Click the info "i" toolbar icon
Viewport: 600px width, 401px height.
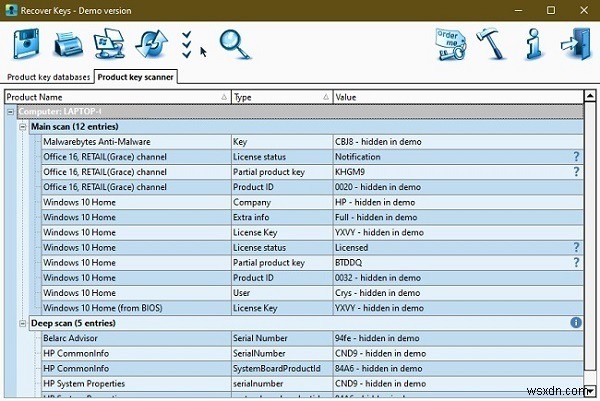coord(534,44)
